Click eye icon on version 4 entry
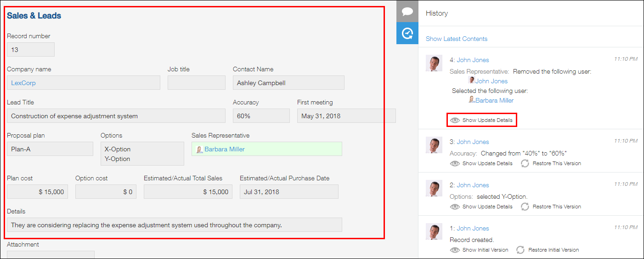Screen dimensions: 644x259 (455, 120)
